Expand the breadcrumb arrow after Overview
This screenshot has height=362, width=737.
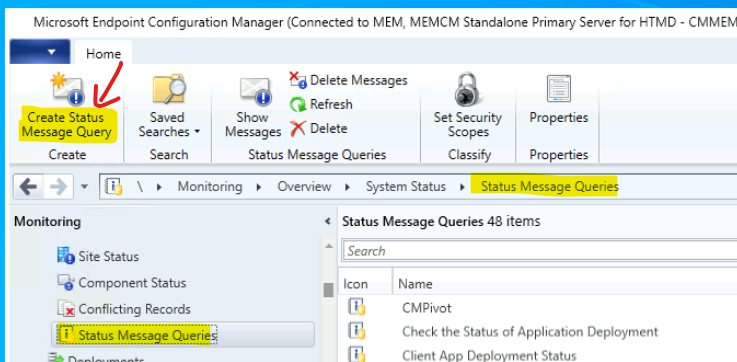tap(348, 187)
